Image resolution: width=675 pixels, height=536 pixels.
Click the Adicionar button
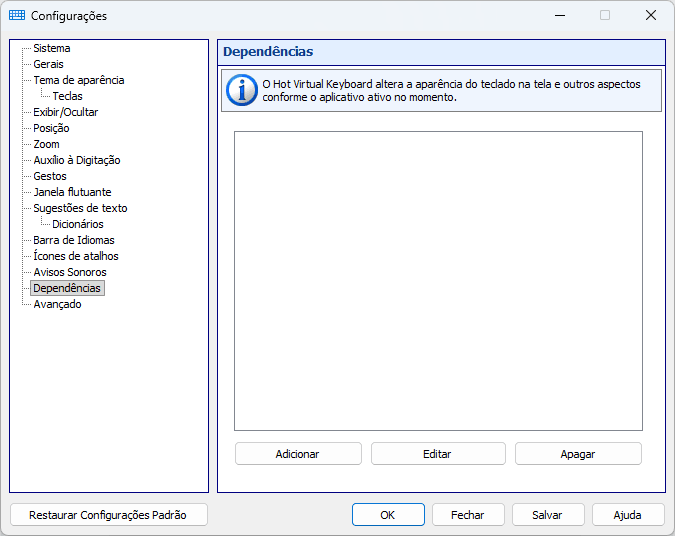[298, 454]
